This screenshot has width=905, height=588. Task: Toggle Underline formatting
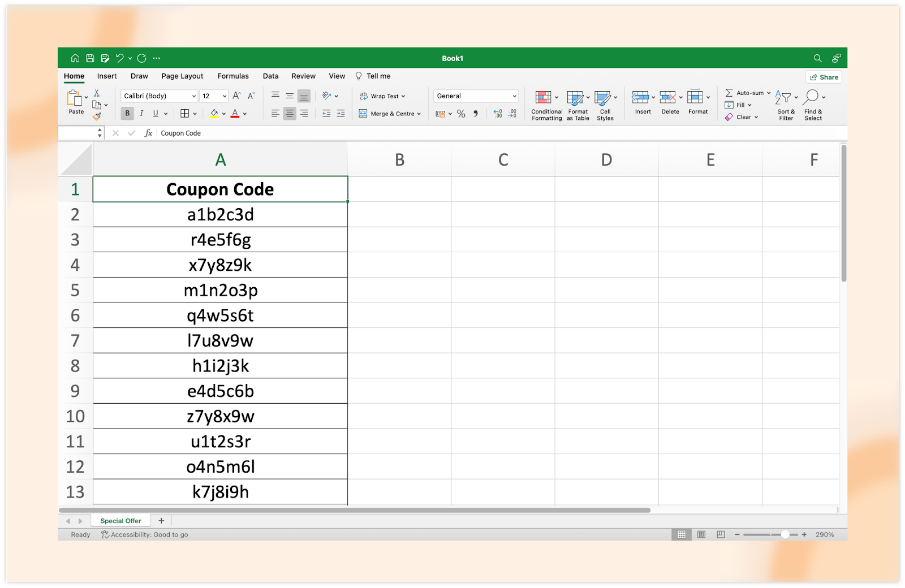click(156, 114)
